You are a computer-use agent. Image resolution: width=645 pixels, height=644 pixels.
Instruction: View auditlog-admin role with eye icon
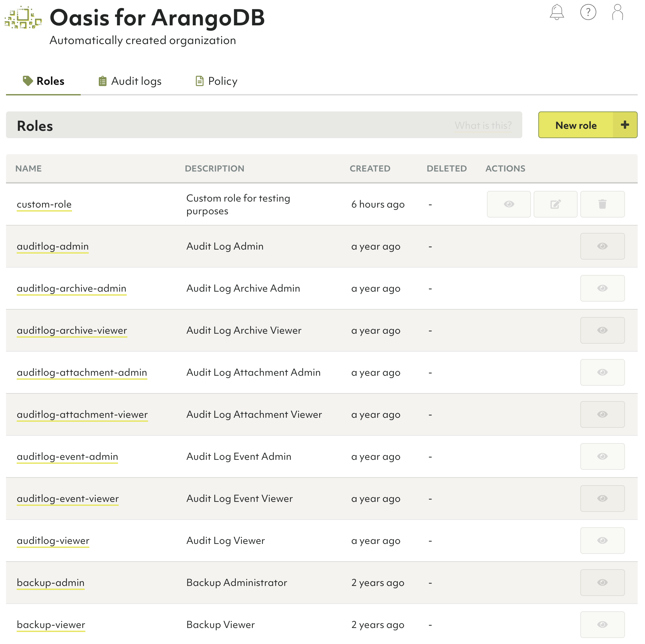click(x=602, y=246)
